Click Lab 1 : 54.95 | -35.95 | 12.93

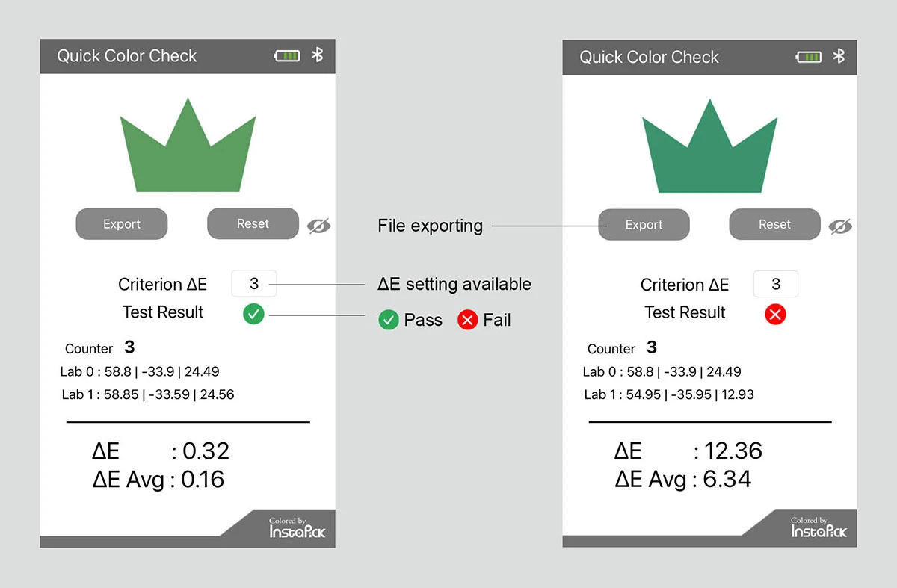click(x=669, y=394)
